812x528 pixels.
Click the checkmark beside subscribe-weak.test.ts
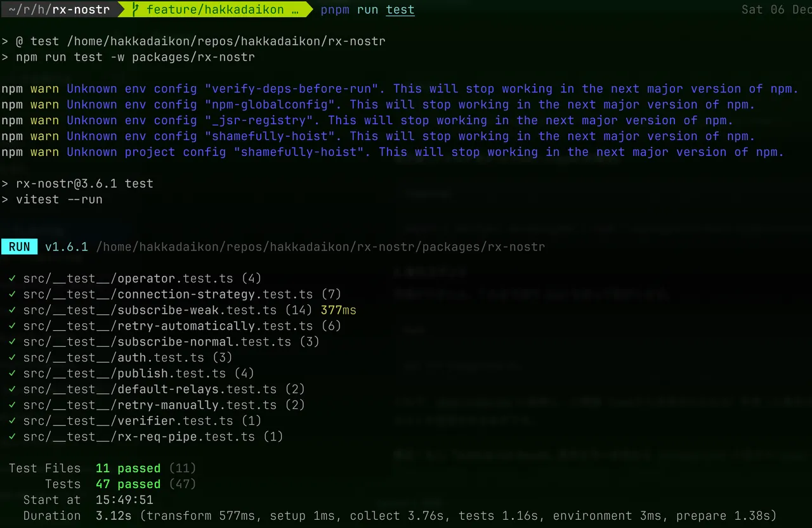click(13, 310)
